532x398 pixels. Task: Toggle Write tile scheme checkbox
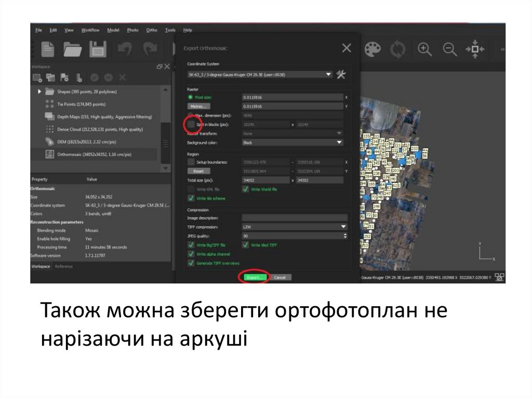tap(191, 198)
